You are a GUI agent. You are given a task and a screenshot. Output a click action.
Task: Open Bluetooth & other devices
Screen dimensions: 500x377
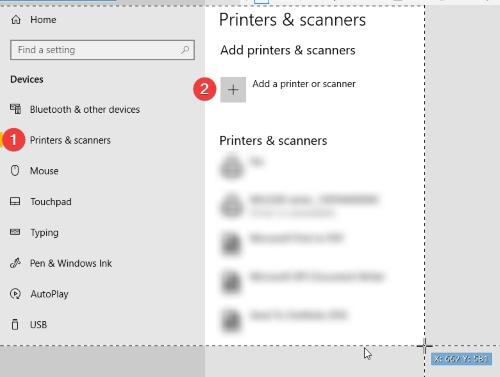[x=85, y=109]
